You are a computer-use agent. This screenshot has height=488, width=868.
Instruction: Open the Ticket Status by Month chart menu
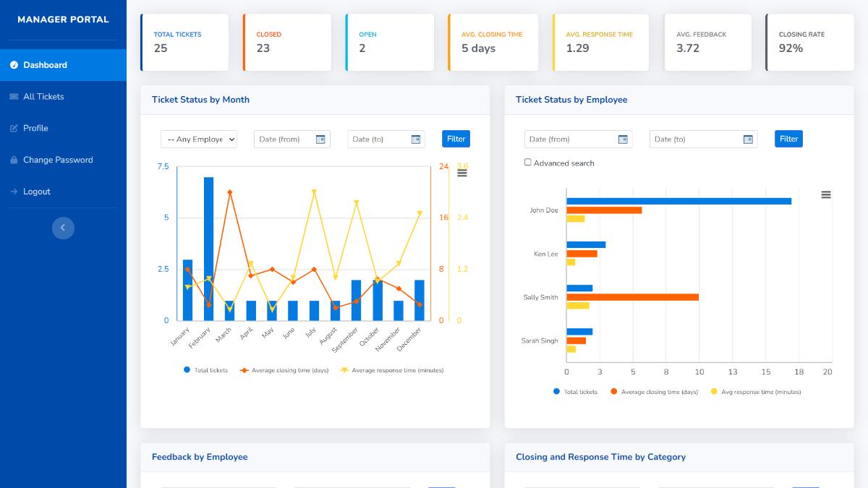[x=461, y=172]
